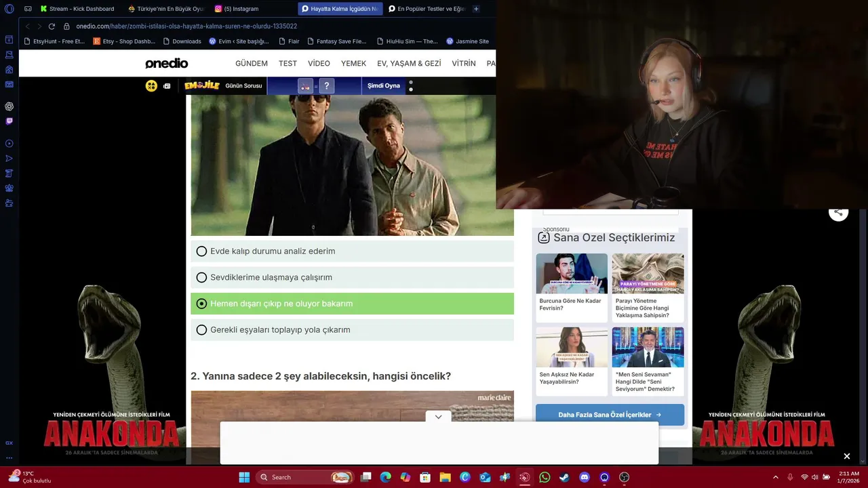Collapse the bottom ad with chevron
Screen dimensions: 868x488
point(438,417)
